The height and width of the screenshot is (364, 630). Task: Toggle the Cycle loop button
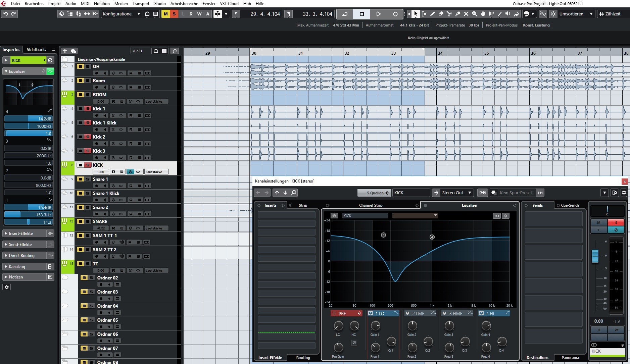point(345,14)
